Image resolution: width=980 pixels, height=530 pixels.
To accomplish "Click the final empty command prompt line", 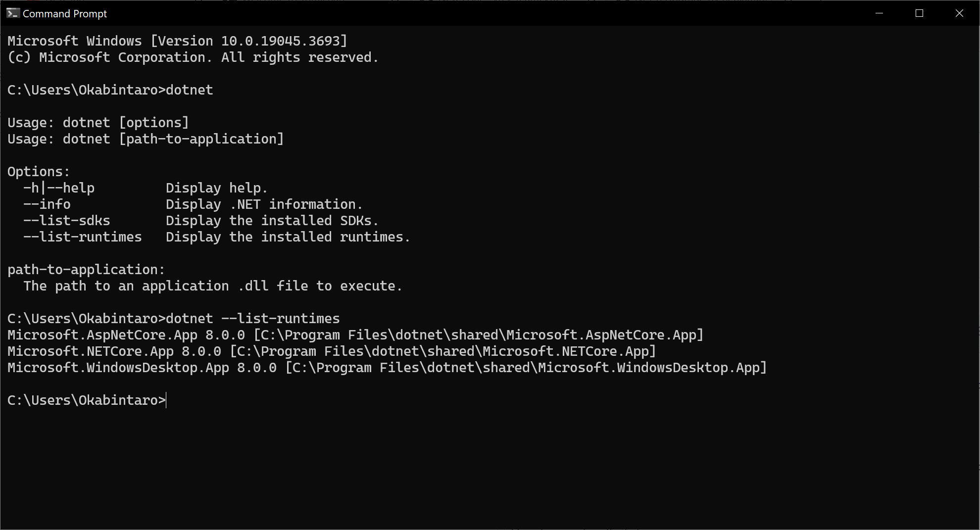I will [86, 400].
